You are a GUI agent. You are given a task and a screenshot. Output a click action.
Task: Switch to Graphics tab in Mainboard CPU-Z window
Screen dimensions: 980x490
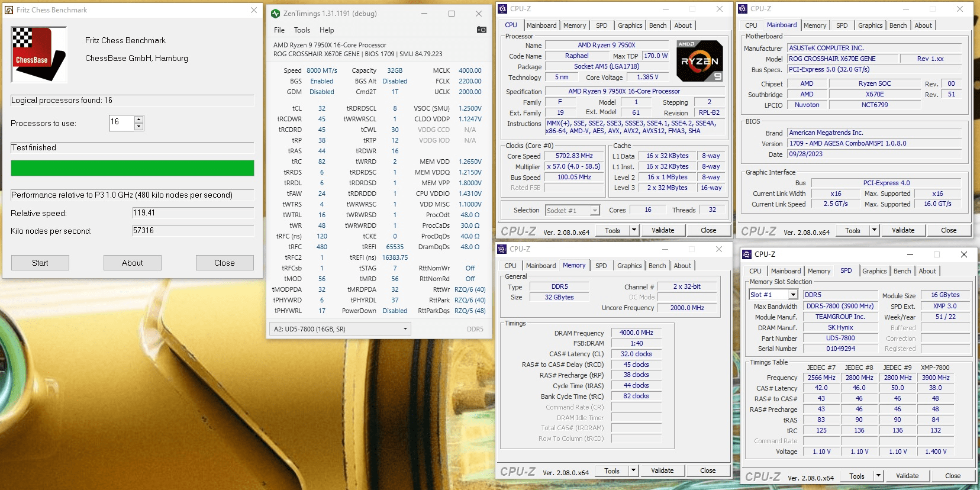pyautogui.click(x=870, y=25)
